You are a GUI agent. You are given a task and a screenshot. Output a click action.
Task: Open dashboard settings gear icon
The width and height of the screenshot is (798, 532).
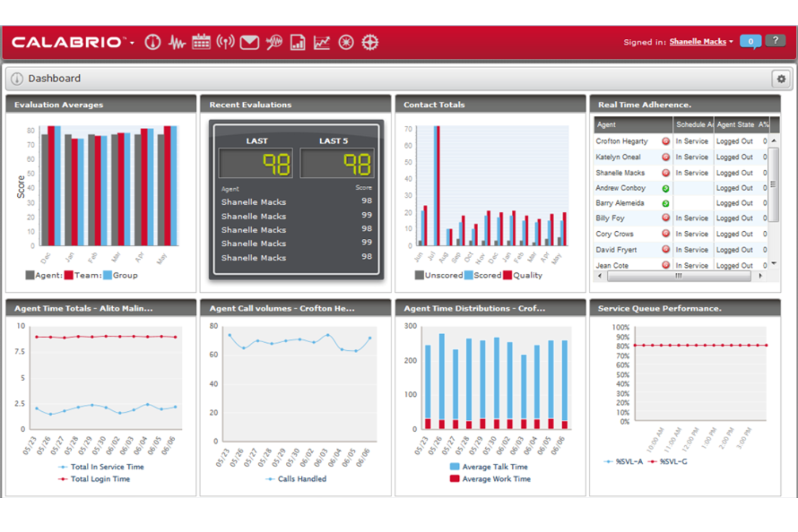pos(781,79)
